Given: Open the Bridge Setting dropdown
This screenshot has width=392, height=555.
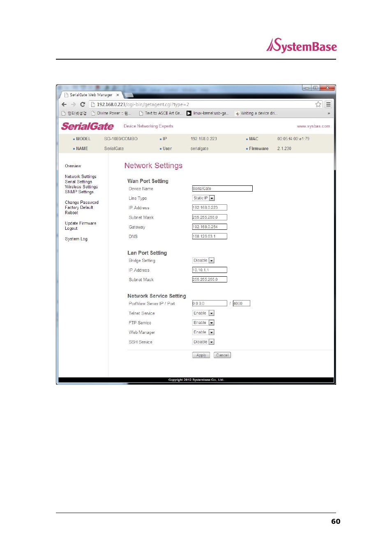Looking at the screenshot, I should tap(203, 261).
